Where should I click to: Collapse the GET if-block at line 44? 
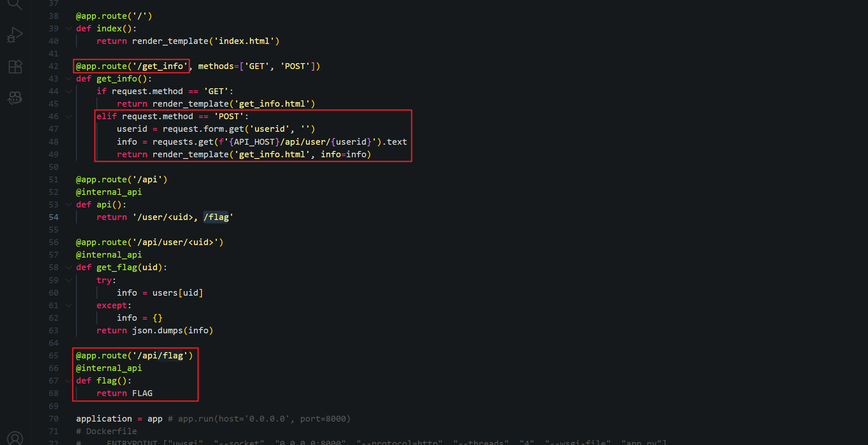(x=69, y=91)
